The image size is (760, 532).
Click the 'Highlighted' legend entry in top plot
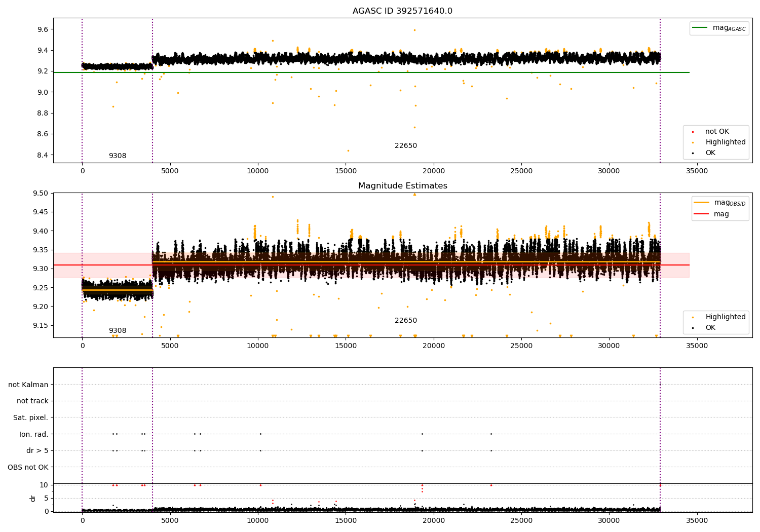[x=719, y=142]
